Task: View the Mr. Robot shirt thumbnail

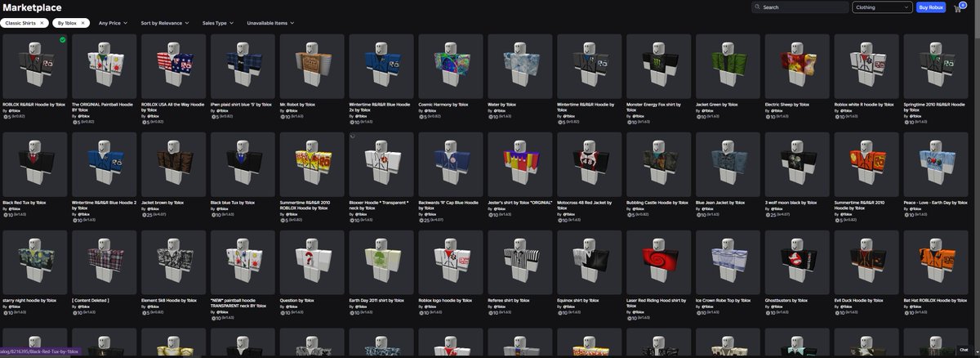Action: (312, 67)
